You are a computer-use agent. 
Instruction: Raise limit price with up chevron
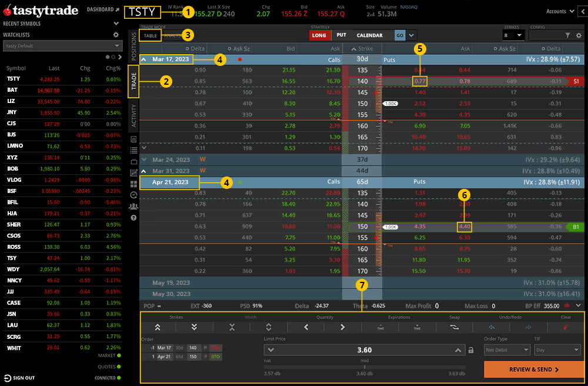[x=458, y=350]
